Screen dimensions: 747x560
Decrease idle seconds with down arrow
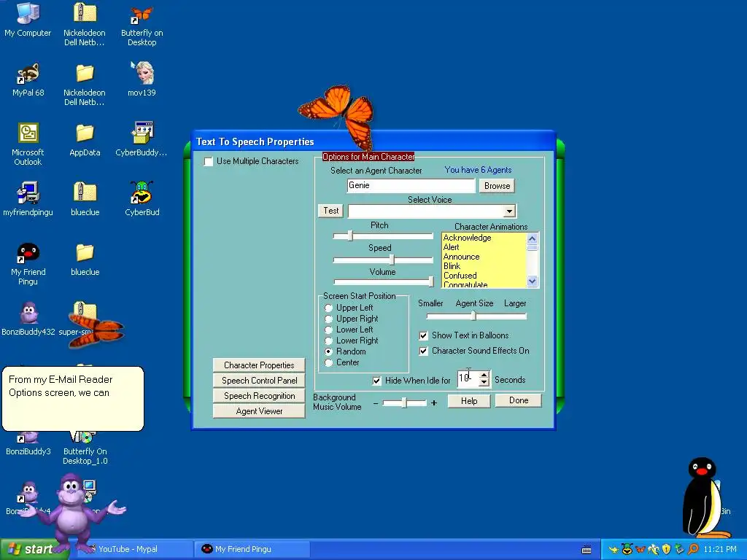(484, 383)
